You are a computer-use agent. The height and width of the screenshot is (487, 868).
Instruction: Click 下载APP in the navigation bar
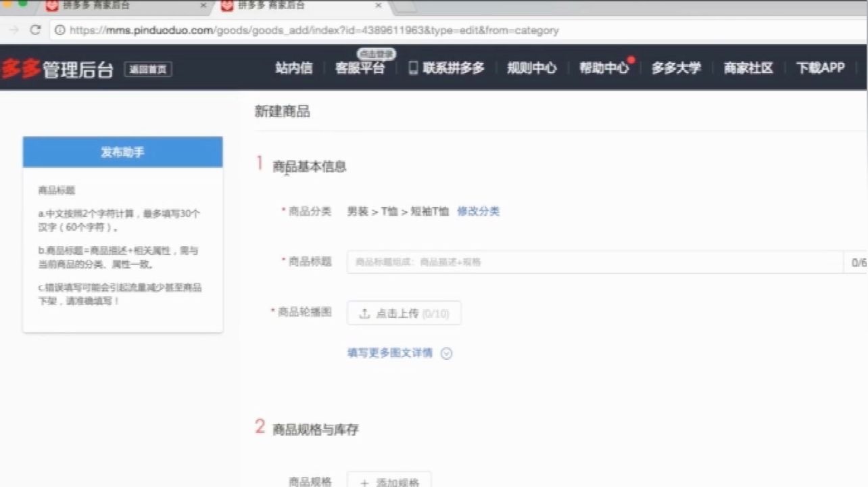click(x=821, y=68)
